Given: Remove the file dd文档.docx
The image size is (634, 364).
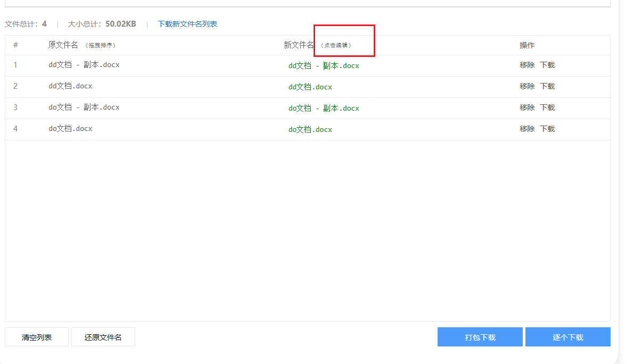Looking at the screenshot, I should pyautogui.click(x=527, y=86).
